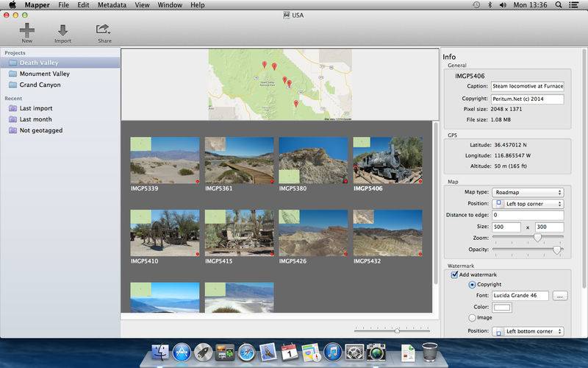Expand the Left bottom corner dropdown

(x=528, y=331)
